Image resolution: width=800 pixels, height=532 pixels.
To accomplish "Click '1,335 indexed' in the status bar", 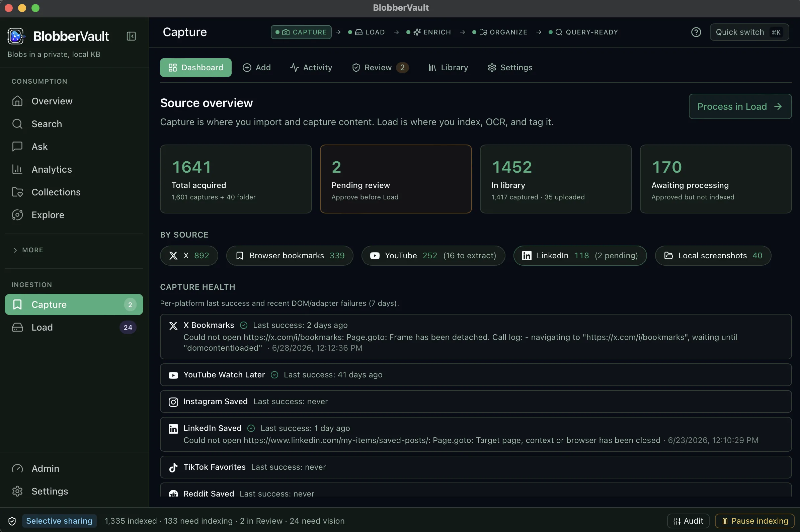I will tap(131, 521).
